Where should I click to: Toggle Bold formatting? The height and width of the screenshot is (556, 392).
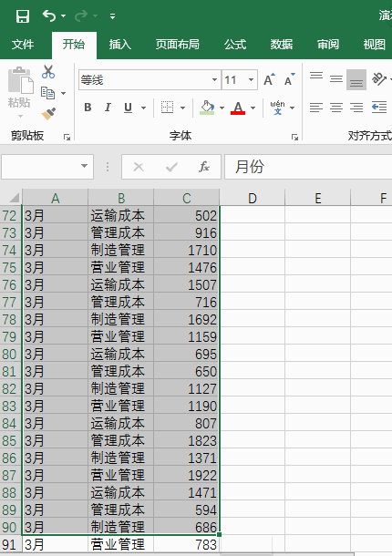(88, 108)
